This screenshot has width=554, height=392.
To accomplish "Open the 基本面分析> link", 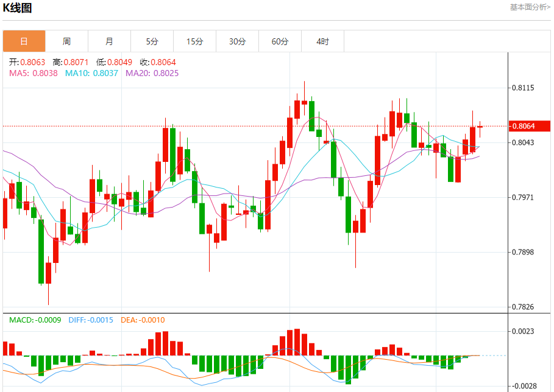I will pos(530,7).
